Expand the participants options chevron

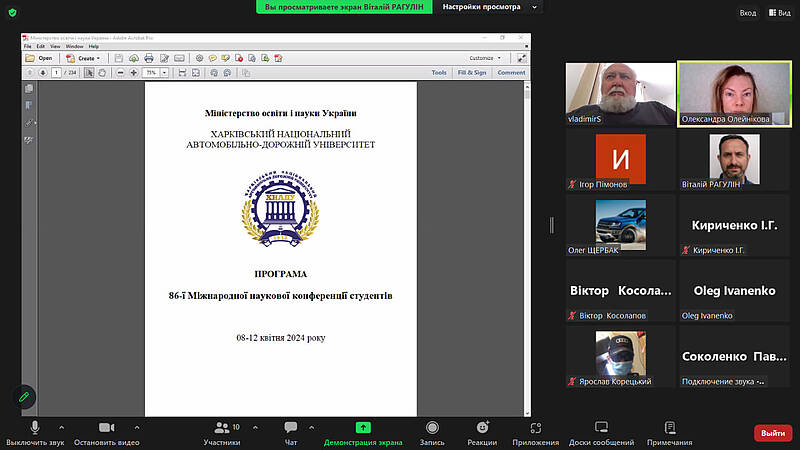tap(255, 428)
